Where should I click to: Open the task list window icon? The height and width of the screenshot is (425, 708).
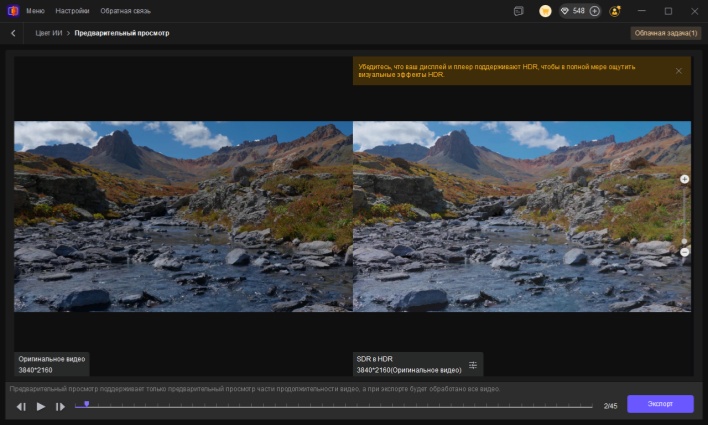point(518,11)
